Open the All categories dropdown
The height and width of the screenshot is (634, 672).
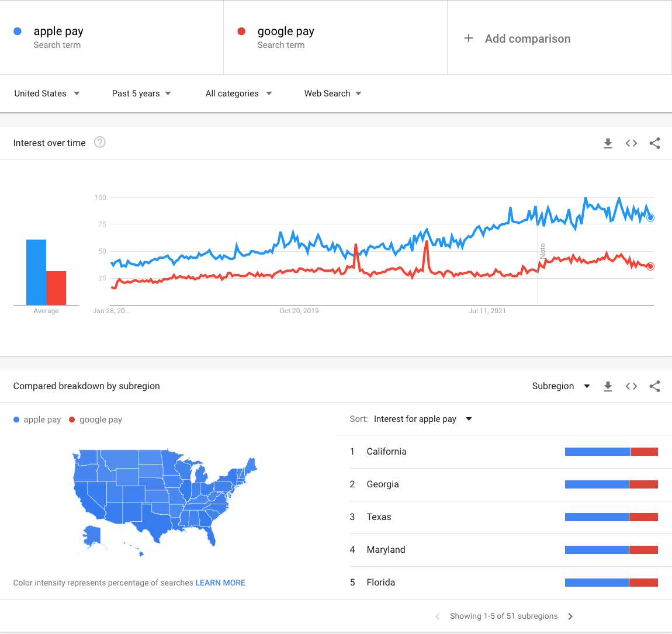(238, 93)
